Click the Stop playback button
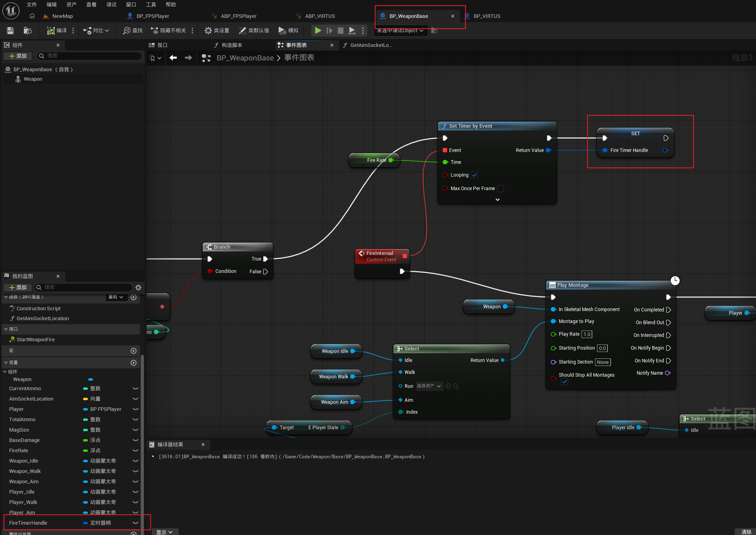This screenshot has width=756, height=535. 341,31
